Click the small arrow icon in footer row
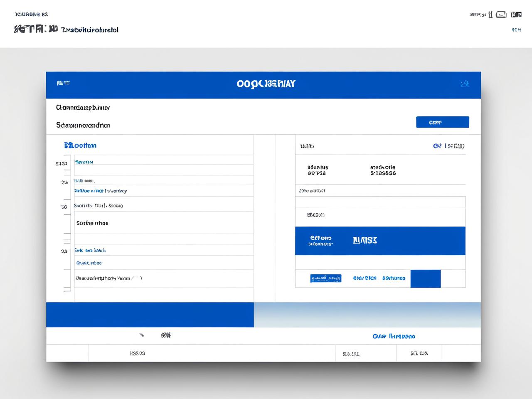Image resolution: width=532 pixels, height=399 pixels. click(141, 335)
